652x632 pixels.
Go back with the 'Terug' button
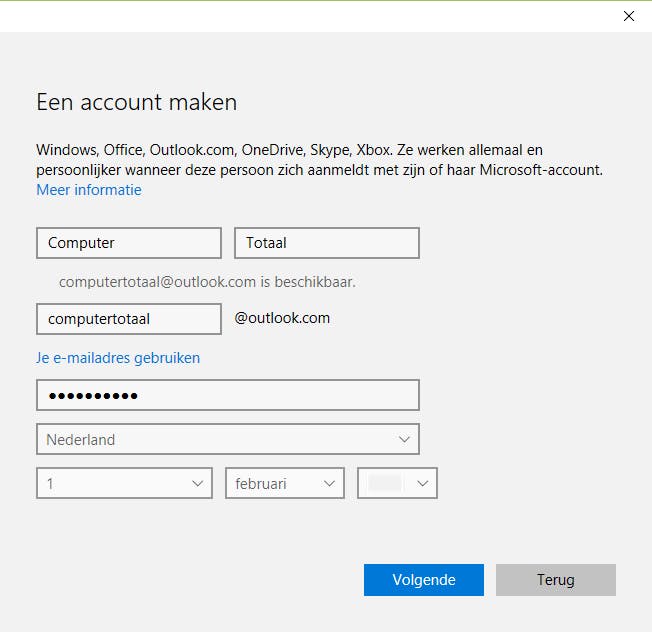(x=555, y=580)
